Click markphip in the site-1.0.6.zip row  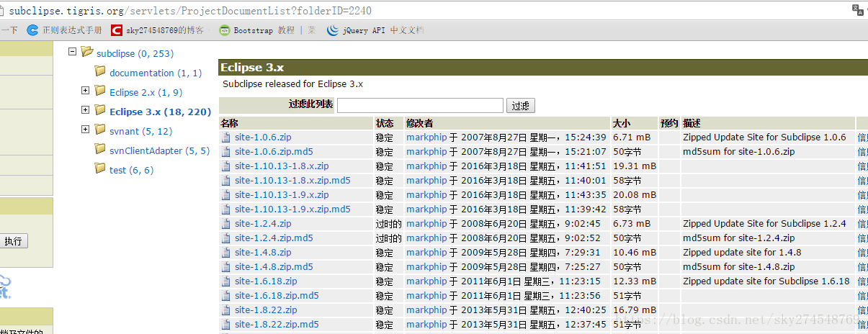[x=426, y=137]
